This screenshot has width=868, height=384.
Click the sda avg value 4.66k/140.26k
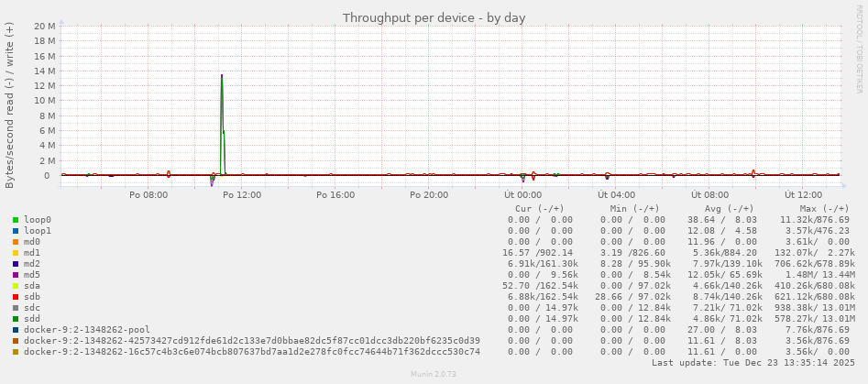tap(728, 286)
